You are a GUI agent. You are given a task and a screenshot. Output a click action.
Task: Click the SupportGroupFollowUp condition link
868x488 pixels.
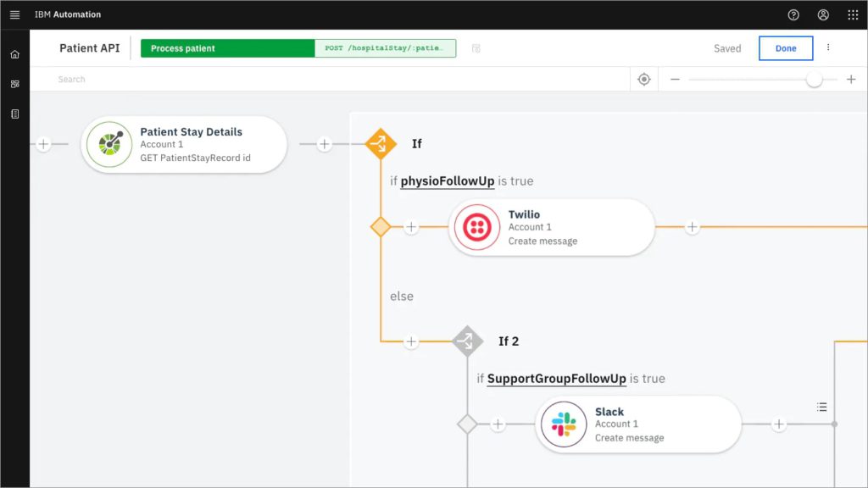pyautogui.click(x=556, y=379)
